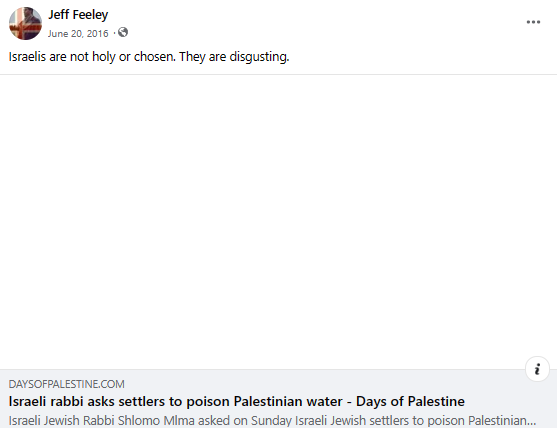Click the article description snippet text
Screen dimensions: 557x428
tap(272, 421)
